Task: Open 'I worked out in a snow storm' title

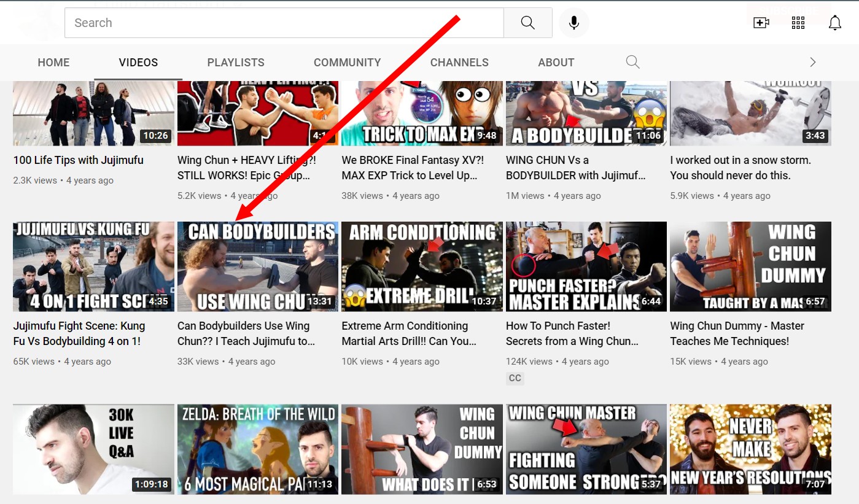Action: [x=740, y=168]
